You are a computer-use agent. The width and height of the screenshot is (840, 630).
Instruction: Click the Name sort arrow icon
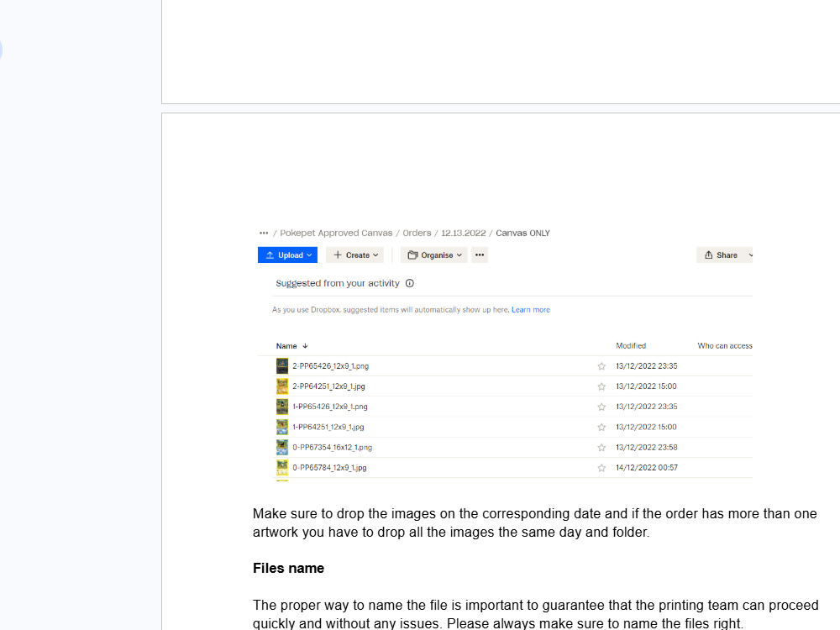tap(306, 346)
